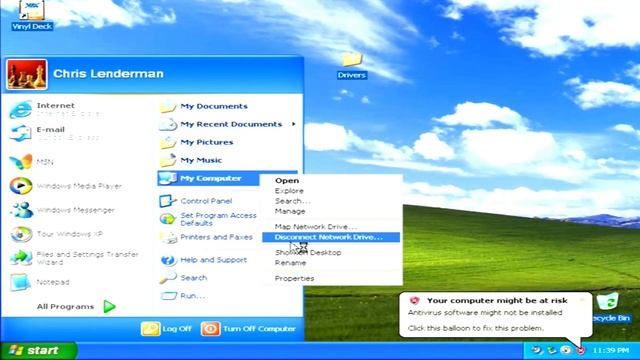Open Help and Support icon
Screen dimensions: 640x360
(168, 260)
